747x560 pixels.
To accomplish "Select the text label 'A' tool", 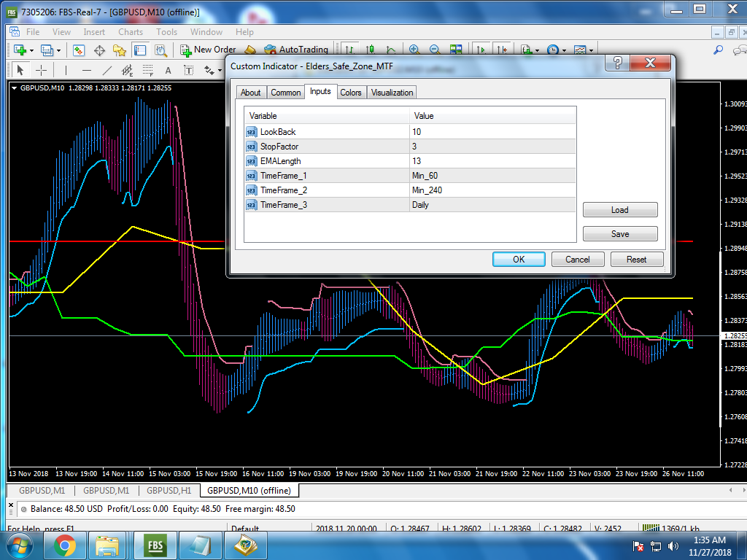I will [x=168, y=71].
